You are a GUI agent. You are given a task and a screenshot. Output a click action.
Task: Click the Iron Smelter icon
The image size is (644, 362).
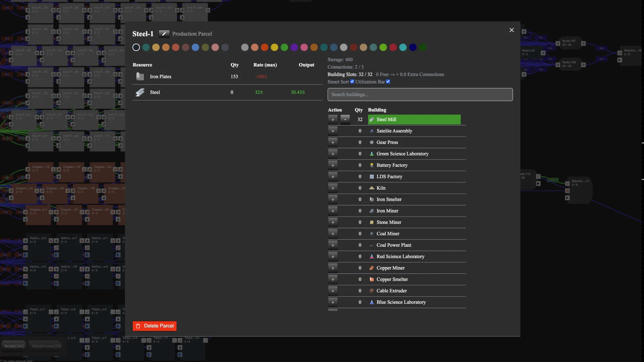[372, 199]
